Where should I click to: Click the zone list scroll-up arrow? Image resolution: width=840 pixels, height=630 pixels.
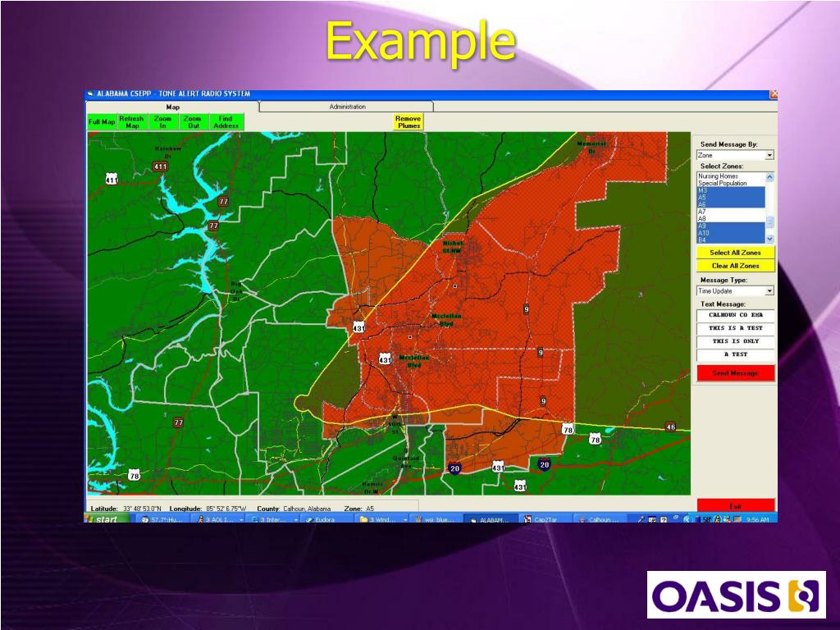769,177
